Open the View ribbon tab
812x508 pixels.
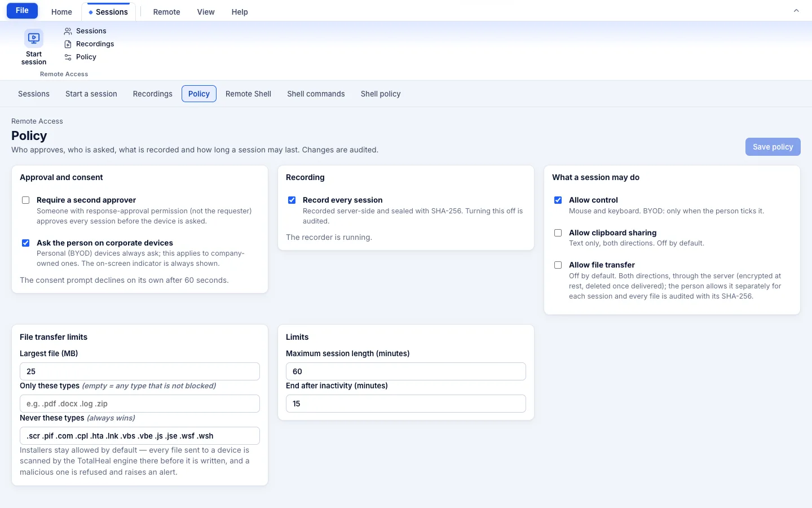[206, 12]
